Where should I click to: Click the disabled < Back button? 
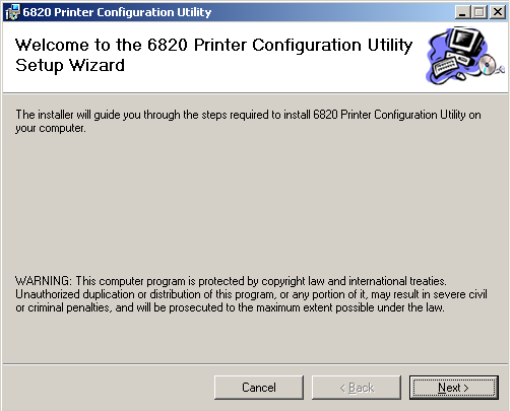tap(356, 388)
